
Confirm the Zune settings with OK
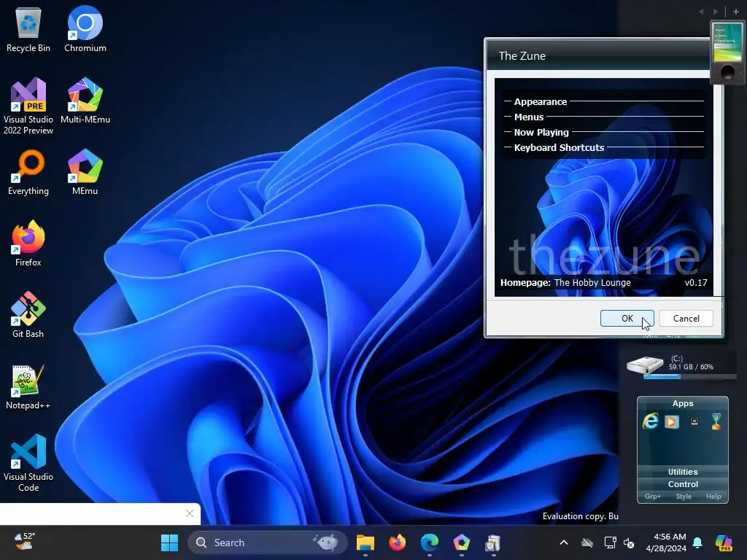point(627,318)
